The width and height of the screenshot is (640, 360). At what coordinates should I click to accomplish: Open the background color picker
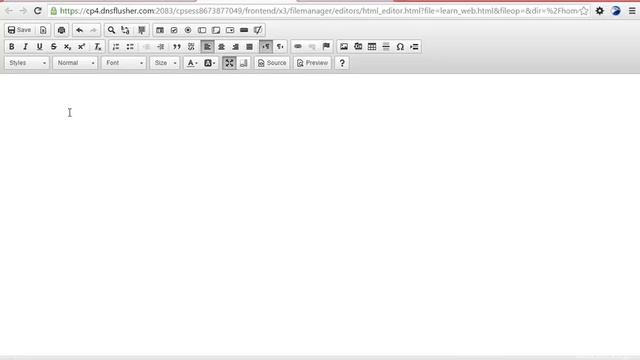[209, 63]
